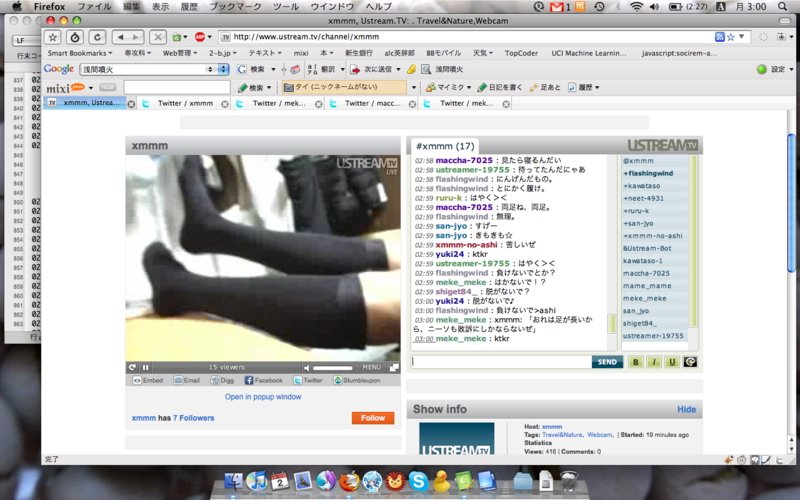Open マイミク dropdown in mixi toolbar

coord(448,88)
